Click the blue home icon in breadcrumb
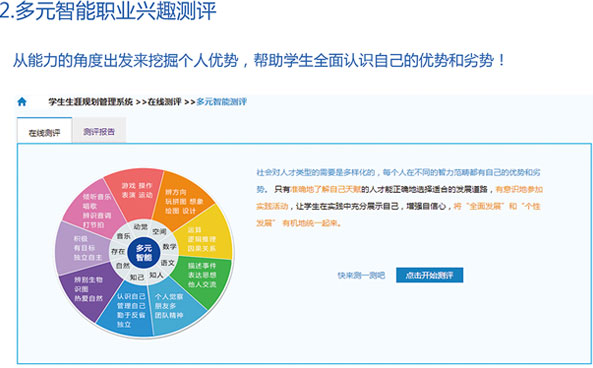 click(22, 102)
